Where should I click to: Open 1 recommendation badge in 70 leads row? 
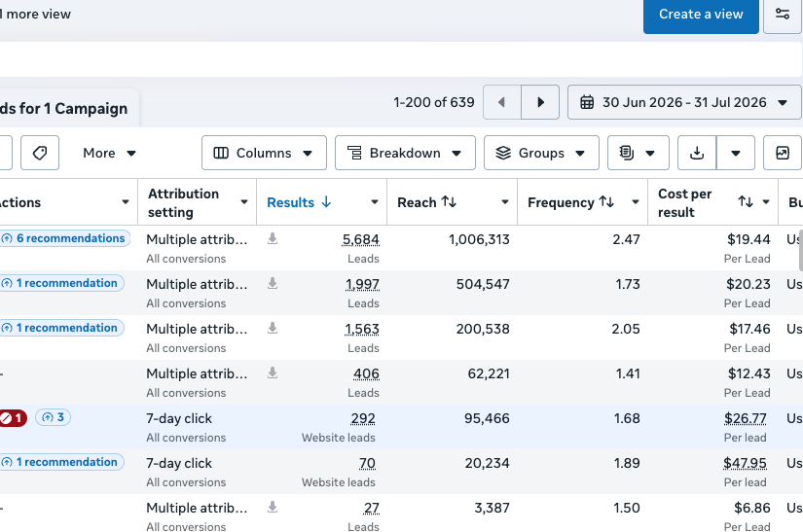click(x=61, y=462)
